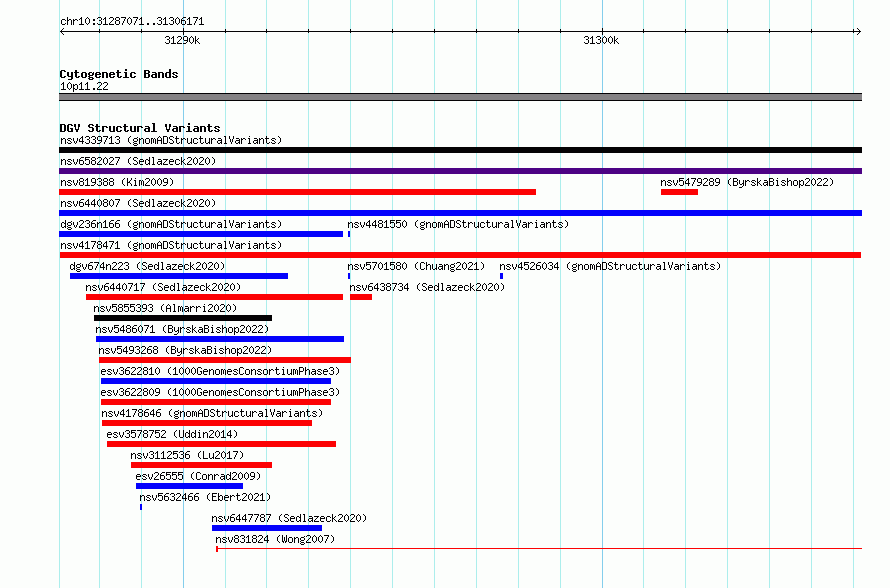Click the left arrowhead of the ruler

62,31
